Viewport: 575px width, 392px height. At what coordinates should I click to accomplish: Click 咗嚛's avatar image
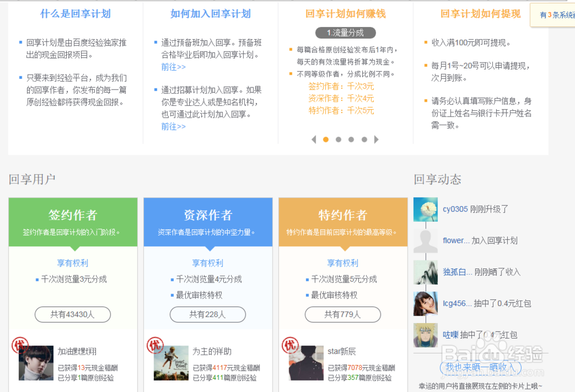click(x=425, y=336)
